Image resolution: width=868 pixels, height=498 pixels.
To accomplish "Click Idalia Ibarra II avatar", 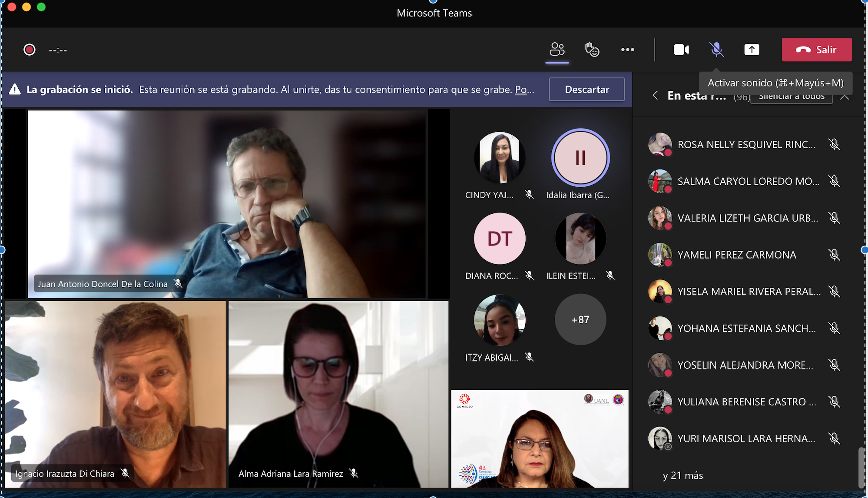I will coord(580,157).
